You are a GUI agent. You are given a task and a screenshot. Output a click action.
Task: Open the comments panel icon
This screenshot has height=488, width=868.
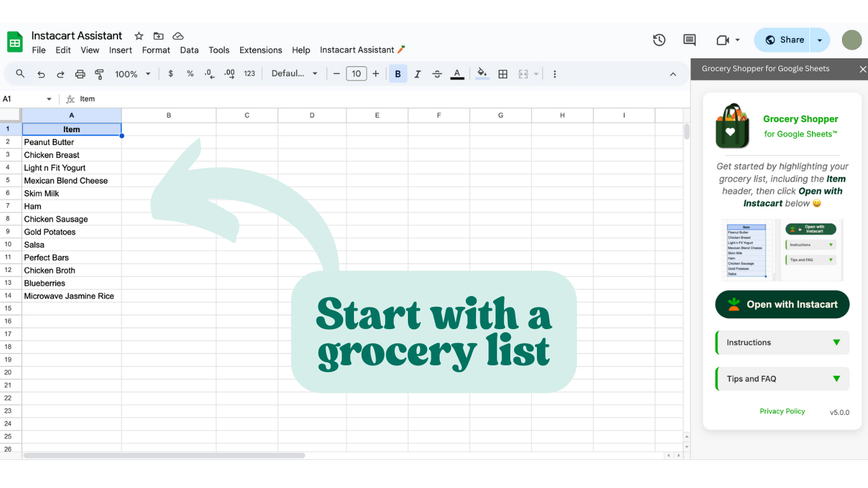[x=689, y=39]
